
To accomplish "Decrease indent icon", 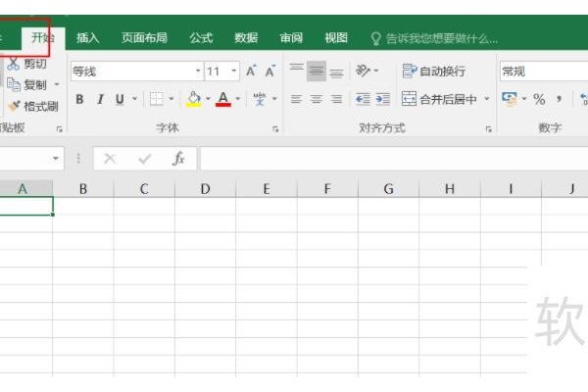I will click(x=363, y=99).
